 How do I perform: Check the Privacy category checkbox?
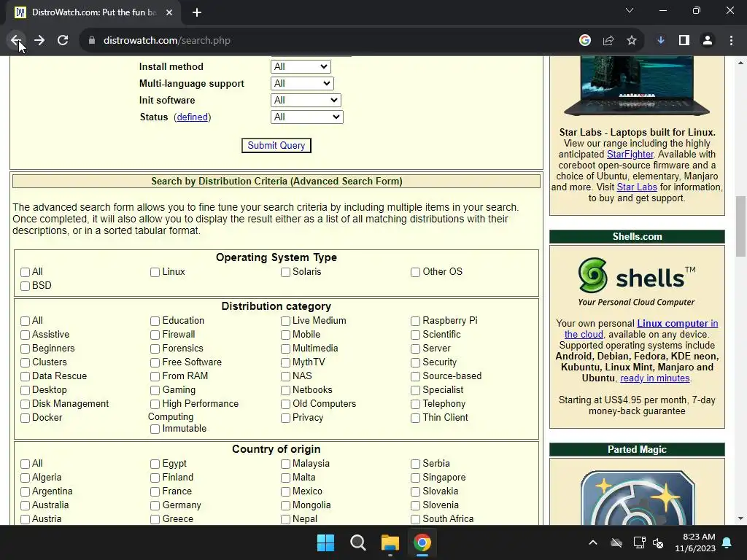(x=285, y=418)
